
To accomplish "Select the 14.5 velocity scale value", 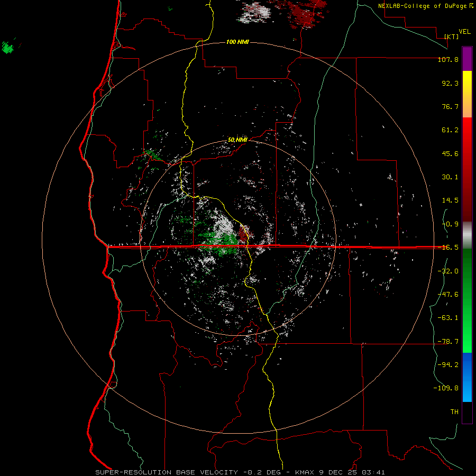I will (450, 200).
